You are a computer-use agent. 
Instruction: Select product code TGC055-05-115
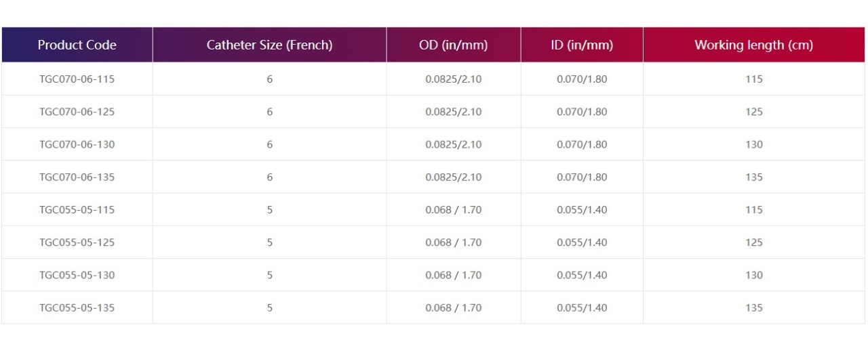[77, 210]
